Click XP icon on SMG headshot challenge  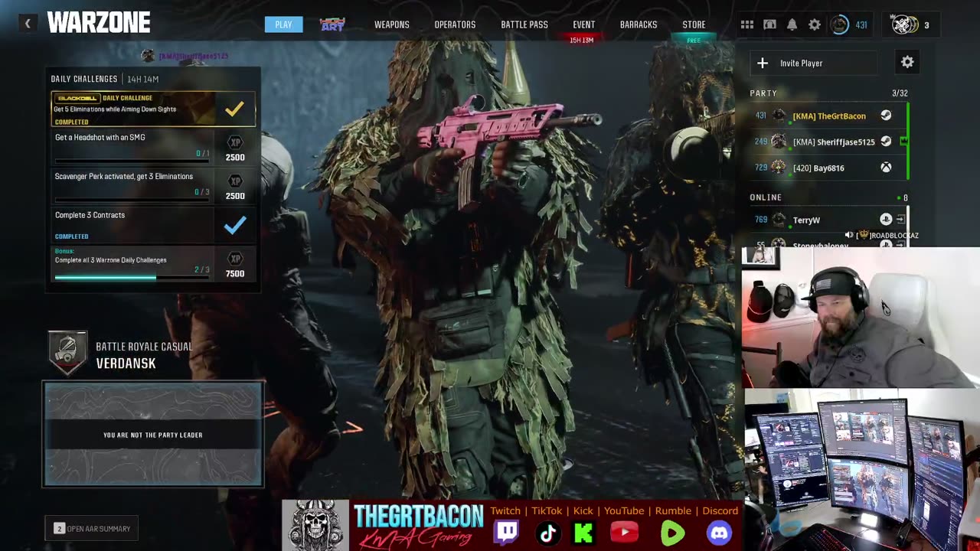[235, 142]
